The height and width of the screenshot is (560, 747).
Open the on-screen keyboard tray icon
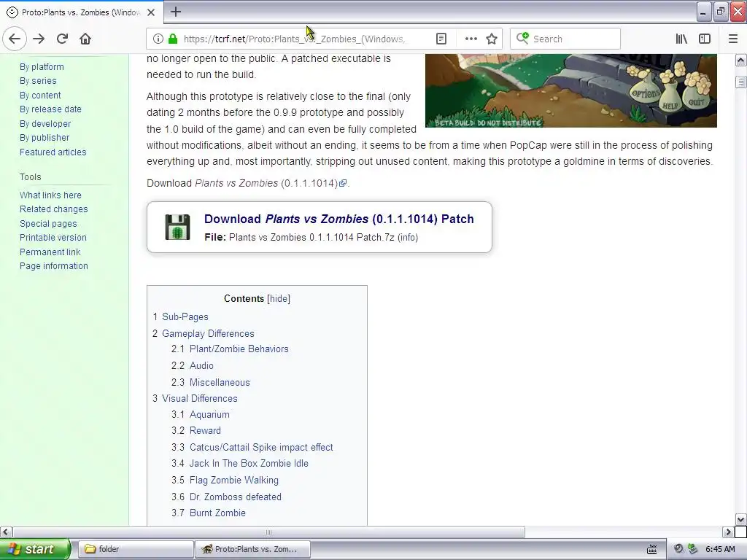click(651, 549)
